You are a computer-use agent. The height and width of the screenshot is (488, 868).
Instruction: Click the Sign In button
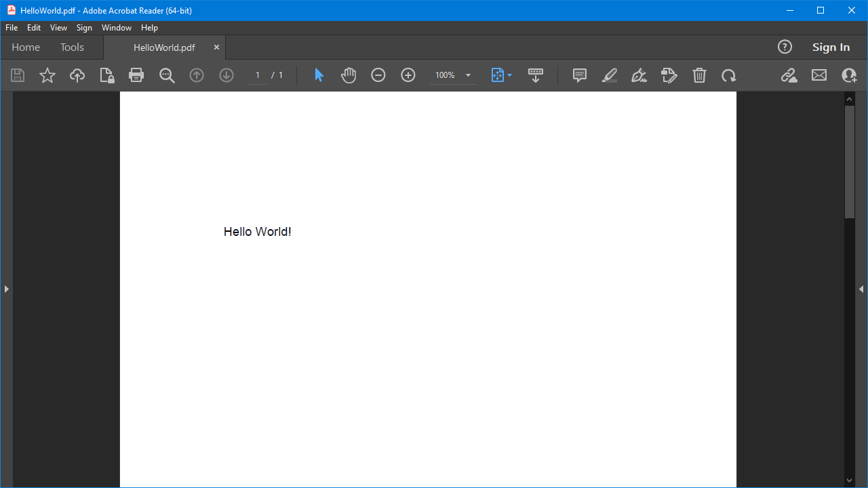pos(831,47)
